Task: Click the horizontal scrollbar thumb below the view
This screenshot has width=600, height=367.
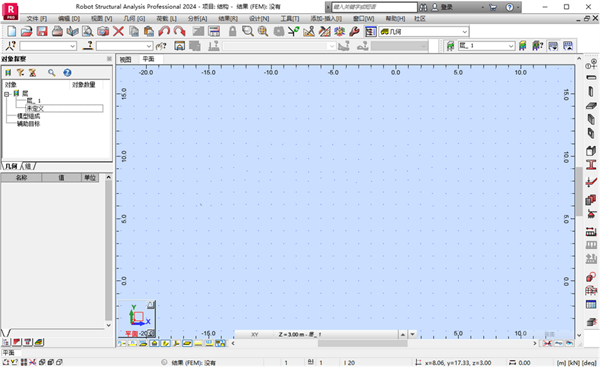Action: (x=362, y=343)
